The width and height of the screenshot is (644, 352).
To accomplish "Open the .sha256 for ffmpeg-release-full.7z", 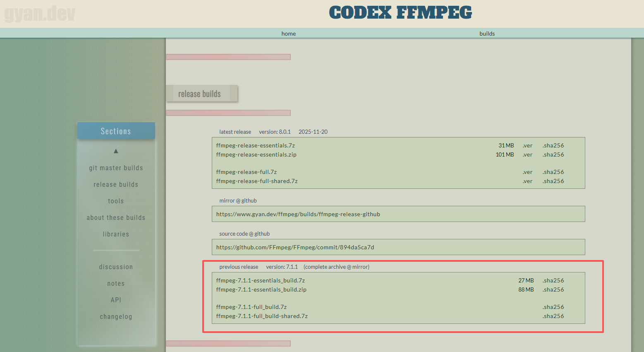I will coord(553,172).
